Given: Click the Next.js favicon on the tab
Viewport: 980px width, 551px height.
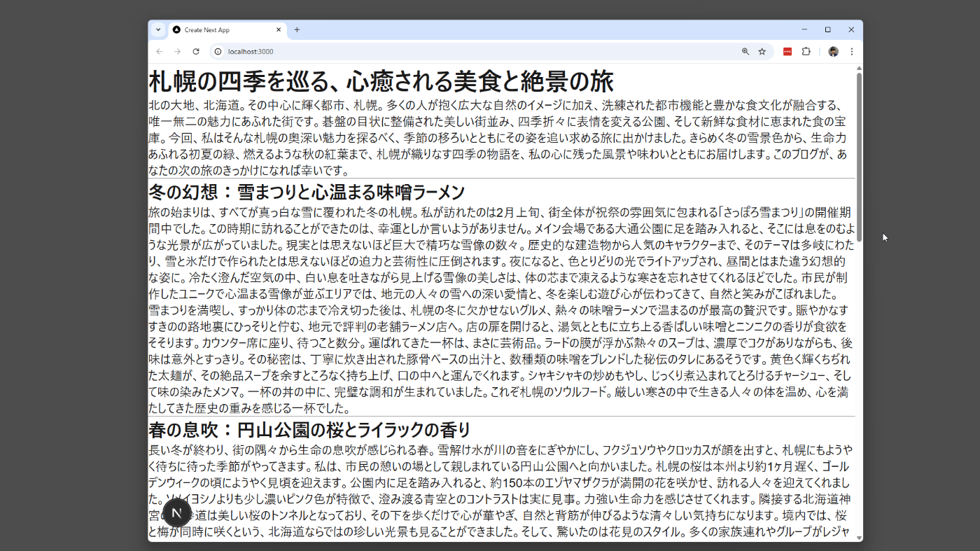Looking at the screenshot, I should click(x=177, y=29).
